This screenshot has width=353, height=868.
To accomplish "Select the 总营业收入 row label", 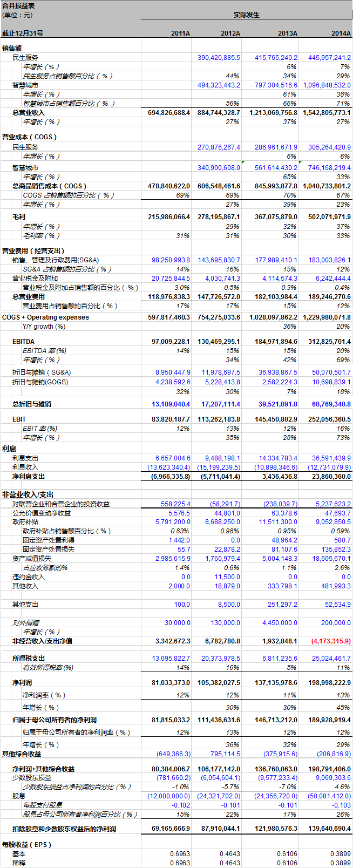I will tap(29, 113).
